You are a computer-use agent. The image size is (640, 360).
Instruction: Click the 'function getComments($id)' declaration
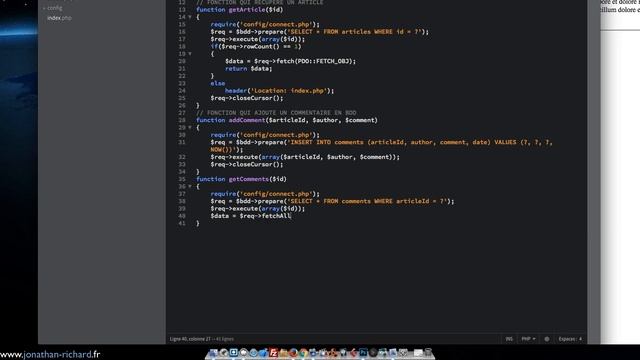click(241, 179)
